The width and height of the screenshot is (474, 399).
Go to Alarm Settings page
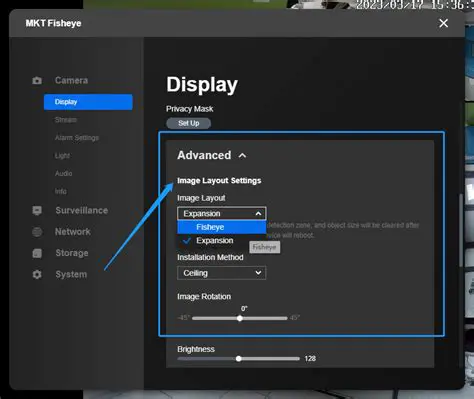tap(77, 138)
